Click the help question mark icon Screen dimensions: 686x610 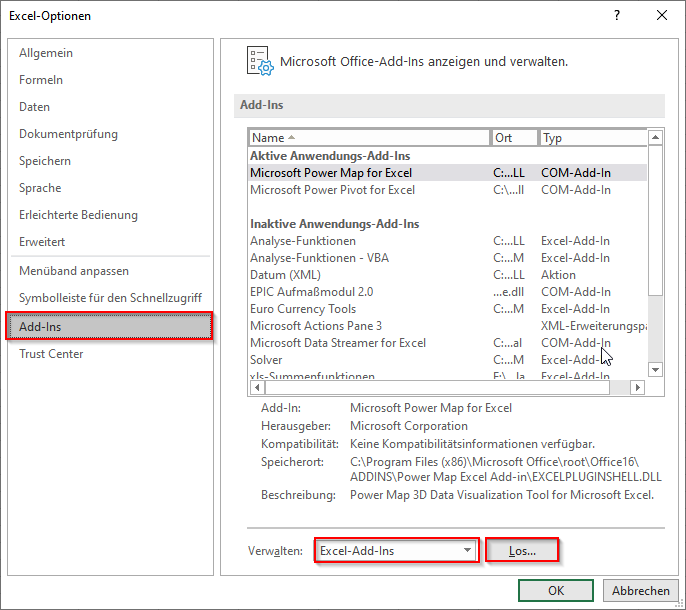pos(617,16)
